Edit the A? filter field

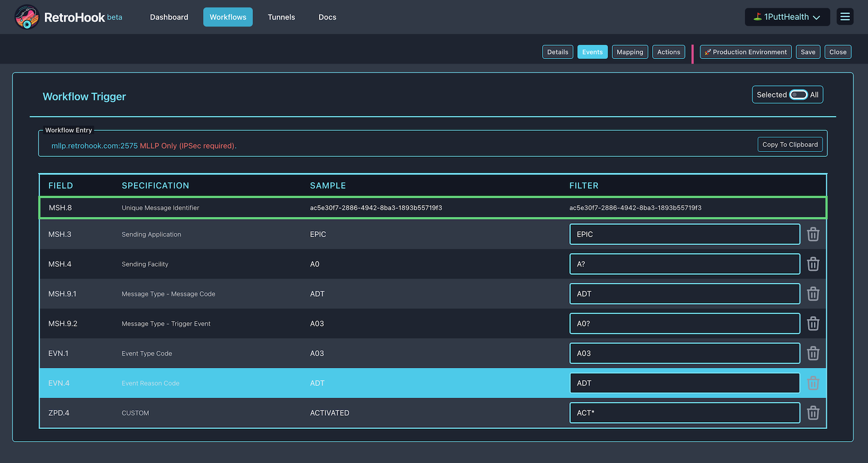(685, 264)
